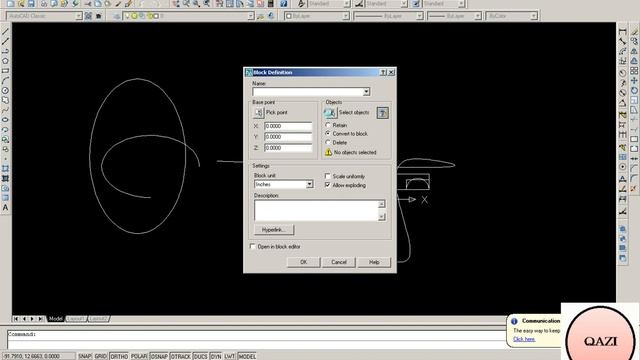
Task: Click the OK button
Action: (303, 262)
